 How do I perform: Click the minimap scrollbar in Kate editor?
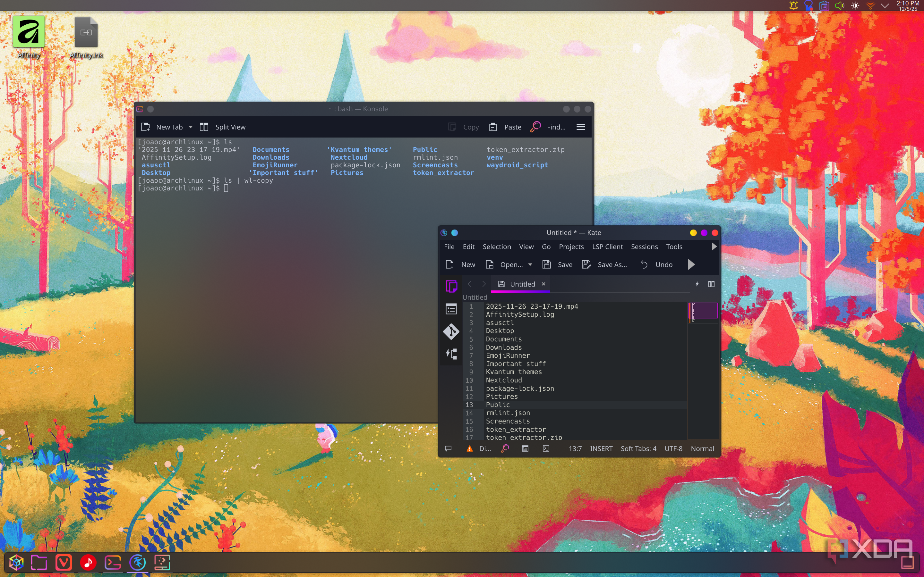coord(704,311)
